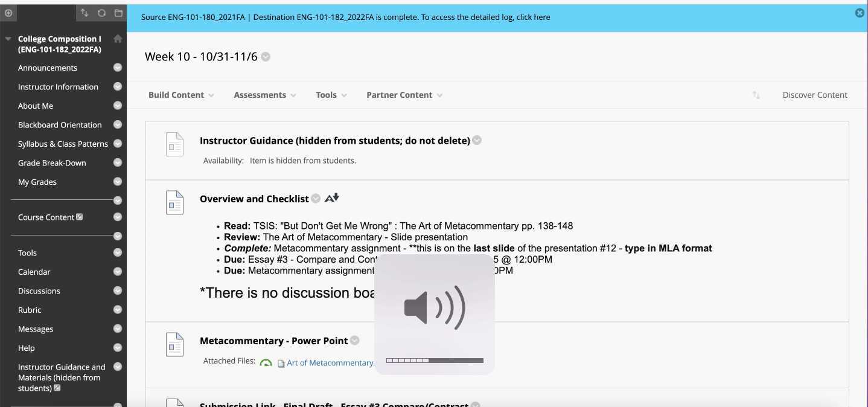
Task: Open Help in sidebar
Action: pos(27,348)
